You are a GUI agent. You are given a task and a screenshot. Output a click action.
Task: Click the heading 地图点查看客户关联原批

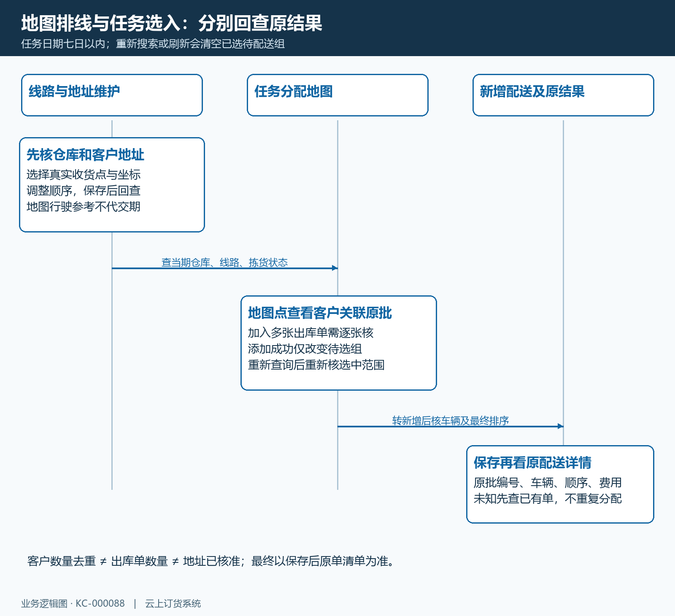[x=320, y=313]
